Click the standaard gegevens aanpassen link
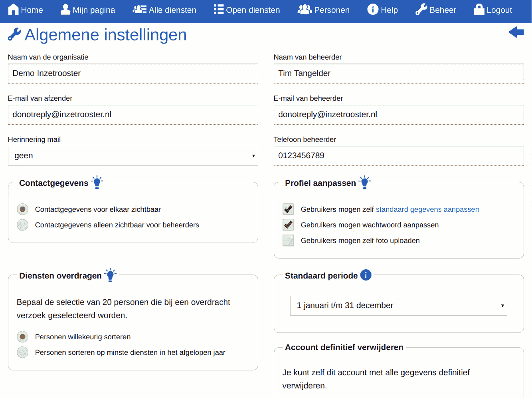 pos(427,209)
